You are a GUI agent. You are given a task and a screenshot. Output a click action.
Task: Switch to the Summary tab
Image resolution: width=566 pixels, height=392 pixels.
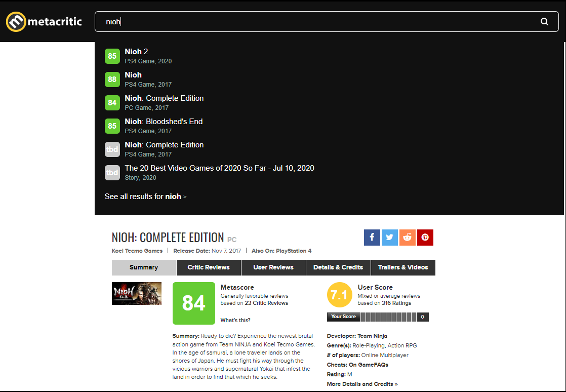144,267
